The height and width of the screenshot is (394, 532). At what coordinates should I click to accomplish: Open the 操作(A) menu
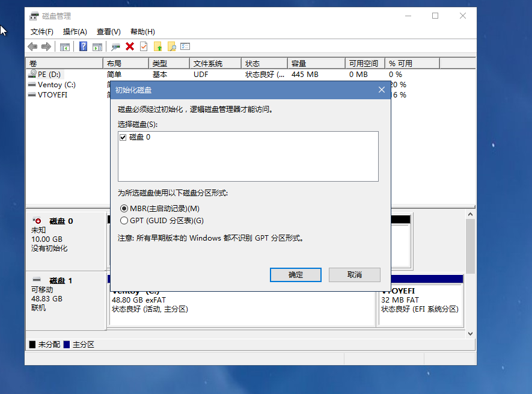tap(75, 32)
